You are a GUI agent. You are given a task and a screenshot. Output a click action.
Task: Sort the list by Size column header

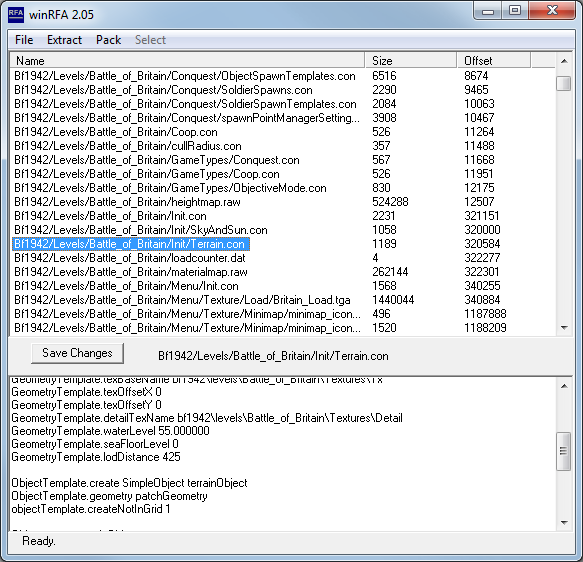coord(411,61)
